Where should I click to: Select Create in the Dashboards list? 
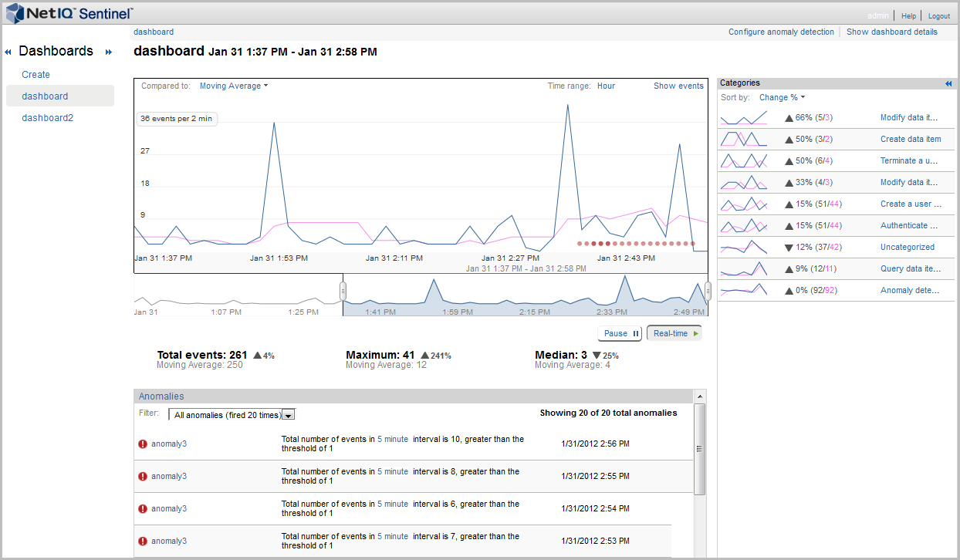[x=35, y=75]
